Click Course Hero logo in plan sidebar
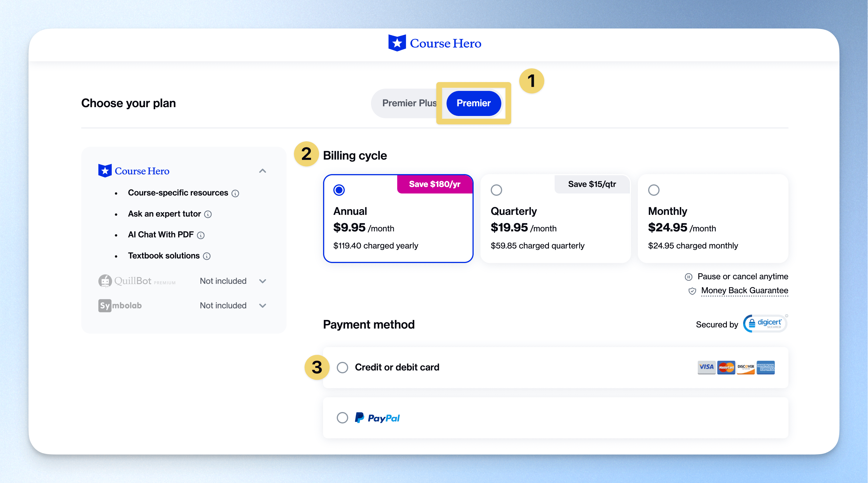 point(134,171)
